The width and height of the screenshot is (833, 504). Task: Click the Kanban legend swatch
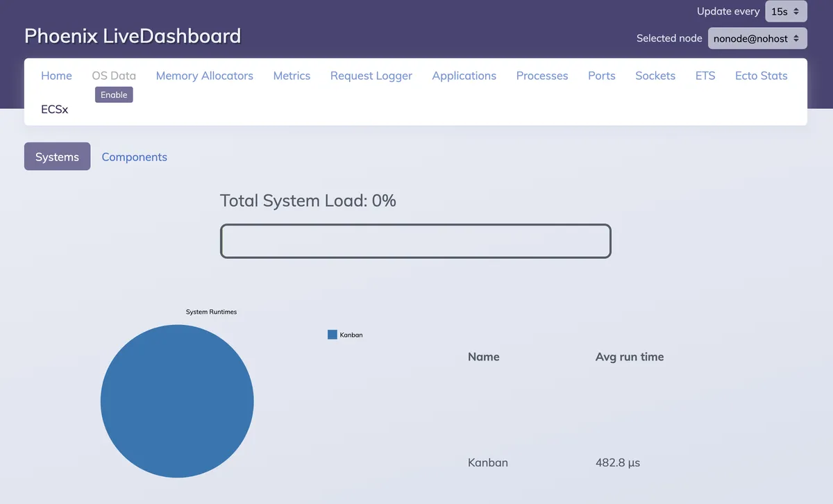[331, 334]
